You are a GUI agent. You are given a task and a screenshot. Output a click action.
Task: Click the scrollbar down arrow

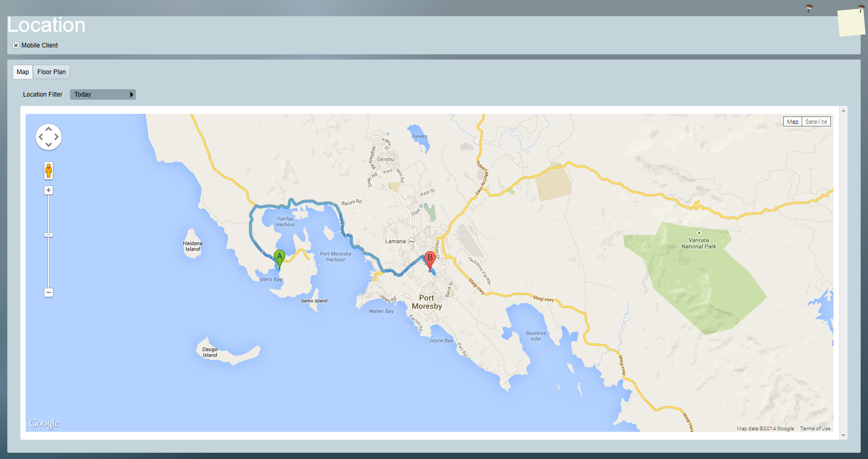(x=843, y=435)
